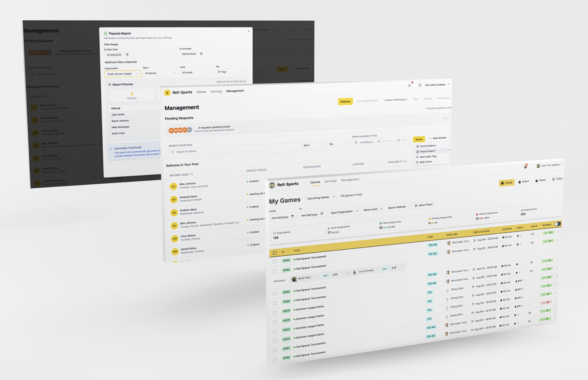Click the End Date field in Payouts Report

(214, 54)
